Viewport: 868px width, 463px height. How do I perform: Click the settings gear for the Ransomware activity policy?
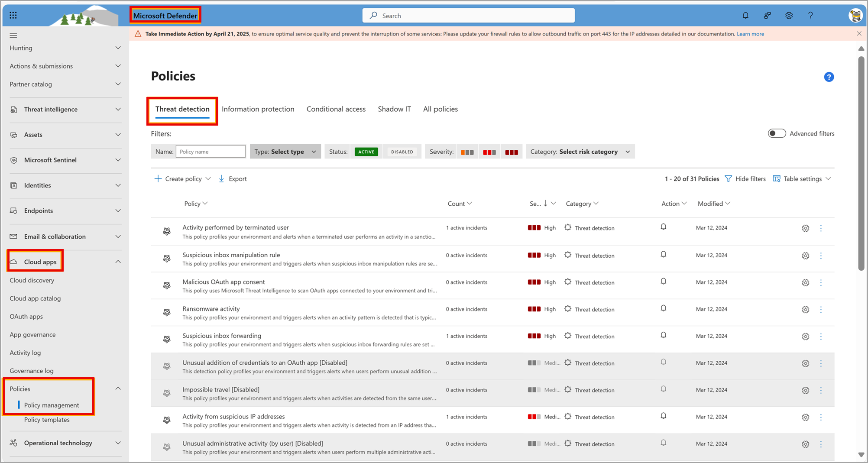pos(805,310)
